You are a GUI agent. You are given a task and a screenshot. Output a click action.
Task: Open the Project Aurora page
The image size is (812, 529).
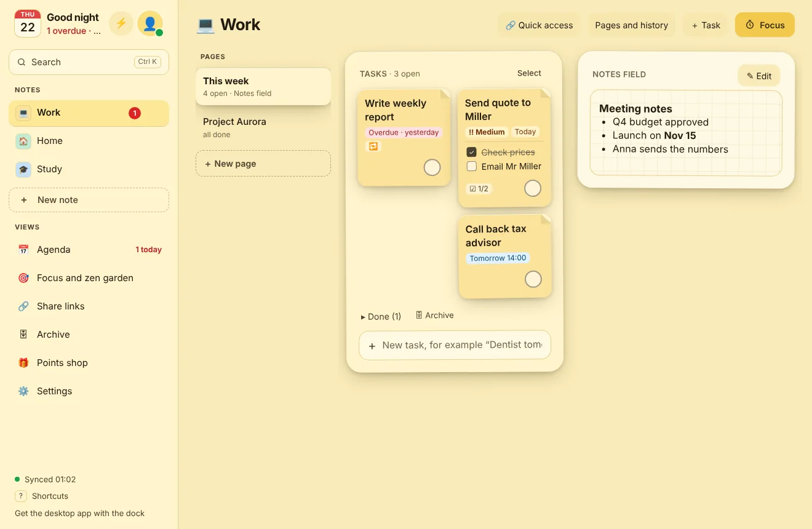pyautogui.click(x=263, y=127)
